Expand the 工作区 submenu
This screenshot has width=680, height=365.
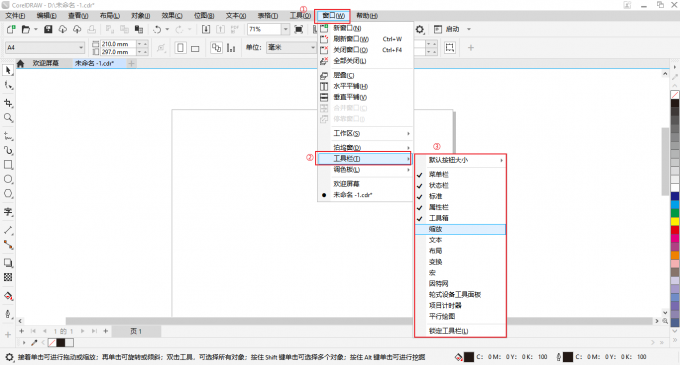[365, 134]
